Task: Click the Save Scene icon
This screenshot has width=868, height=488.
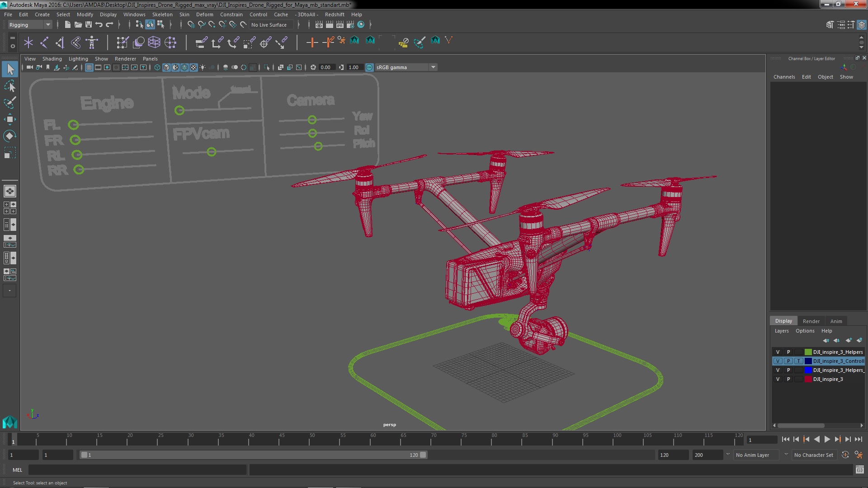Action: click(89, 25)
